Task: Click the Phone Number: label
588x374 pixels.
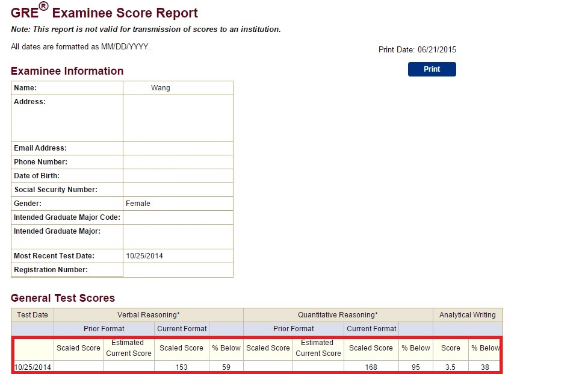Action: 40,162
